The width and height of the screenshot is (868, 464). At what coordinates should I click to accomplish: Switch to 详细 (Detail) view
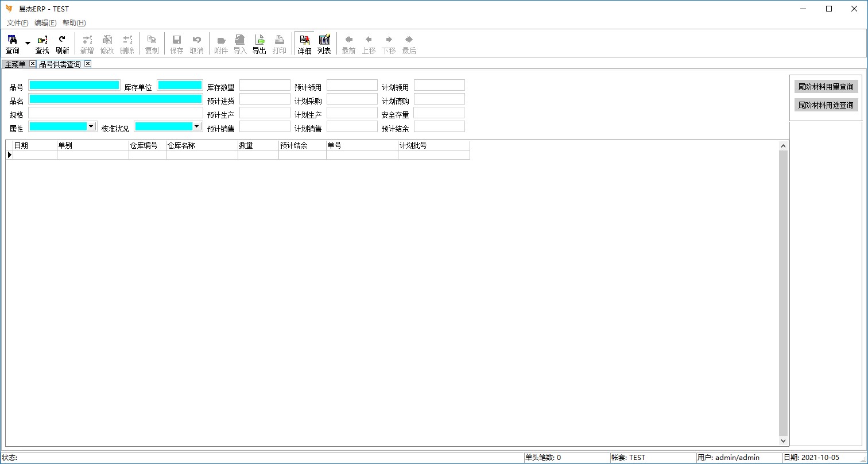304,44
